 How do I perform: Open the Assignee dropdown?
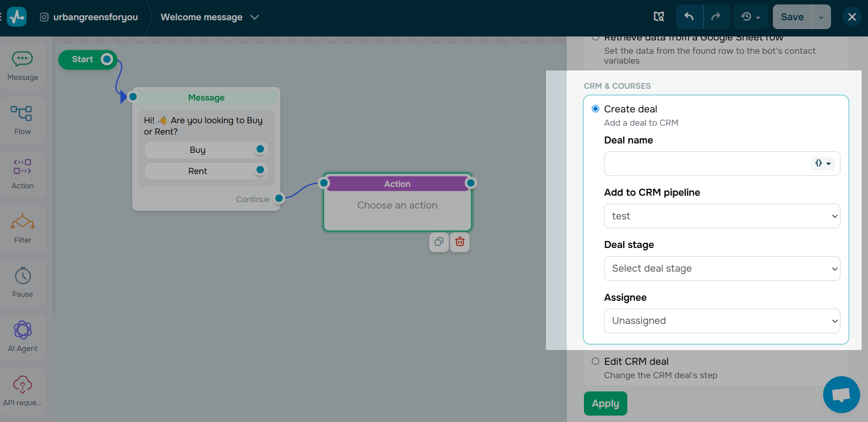[x=722, y=321]
